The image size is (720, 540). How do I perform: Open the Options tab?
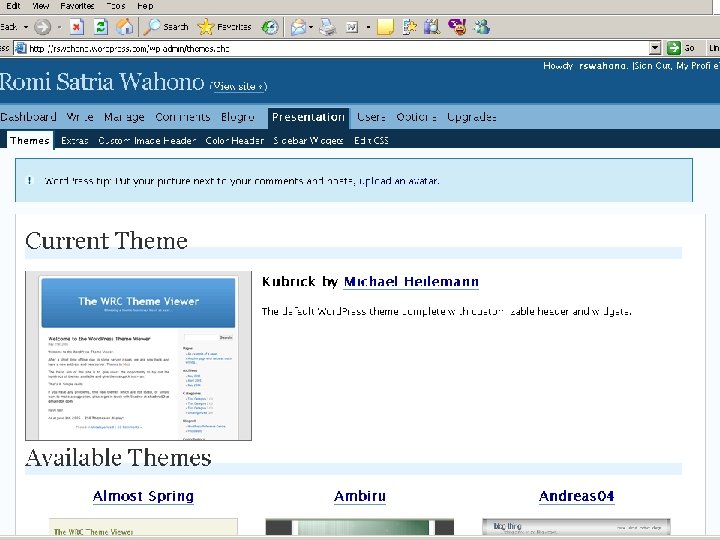coord(416,117)
